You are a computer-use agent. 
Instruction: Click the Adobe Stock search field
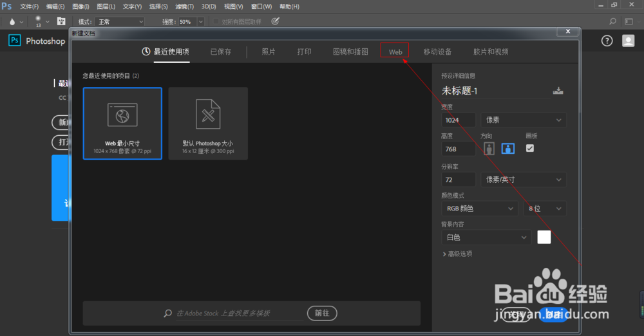240,313
